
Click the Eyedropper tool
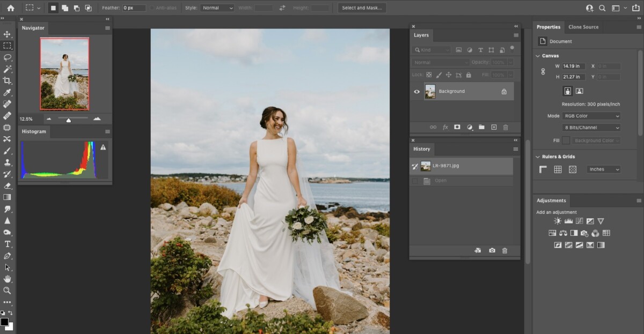click(x=7, y=92)
